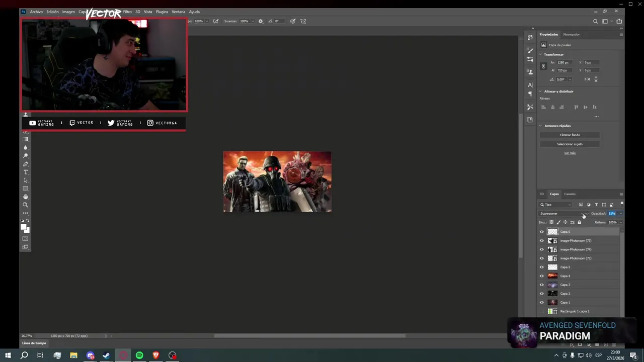Open the Opacidad value dropdown arrow
Screen dimensions: 644x362
pyautogui.click(x=620, y=214)
